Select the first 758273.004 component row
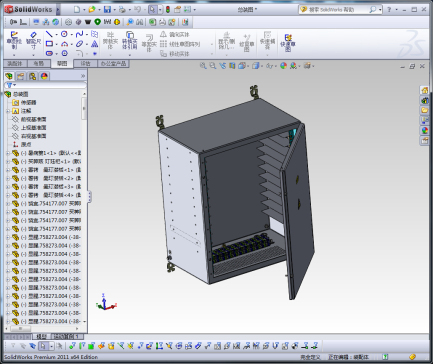This screenshot has width=433, height=364. [x=47, y=237]
